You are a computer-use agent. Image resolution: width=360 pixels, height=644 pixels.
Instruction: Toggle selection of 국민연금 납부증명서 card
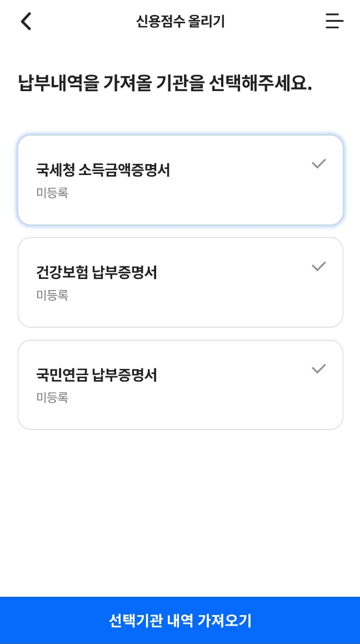[x=180, y=384]
